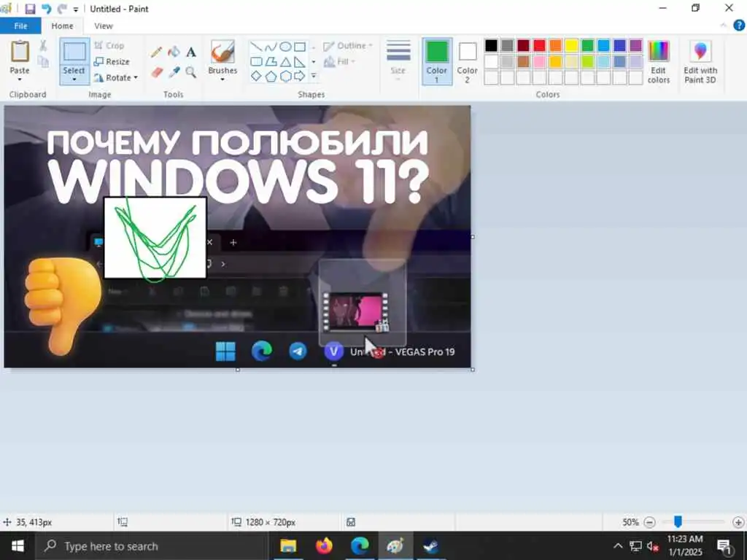Show hidden system tray icons
747x560 pixels.
click(x=618, y=545)
